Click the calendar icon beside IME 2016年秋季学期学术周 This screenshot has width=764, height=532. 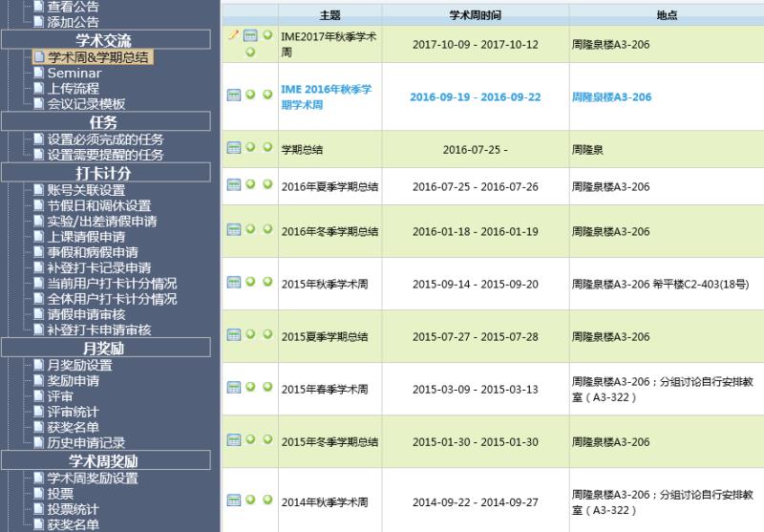(x=233, y=96)
